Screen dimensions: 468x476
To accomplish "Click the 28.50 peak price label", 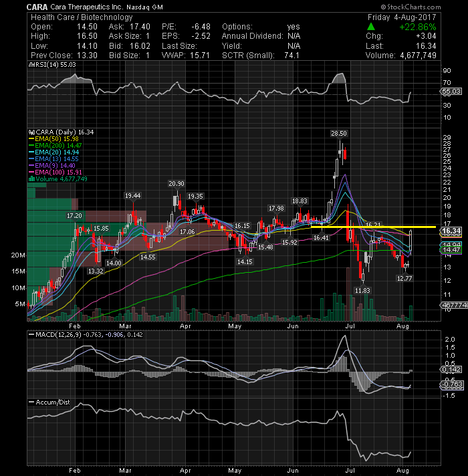I will [339, 134].
